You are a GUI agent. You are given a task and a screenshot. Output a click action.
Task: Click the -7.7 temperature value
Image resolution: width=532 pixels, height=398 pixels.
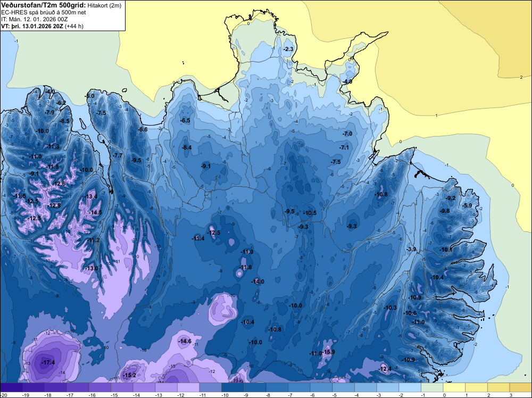coord(118,155)
